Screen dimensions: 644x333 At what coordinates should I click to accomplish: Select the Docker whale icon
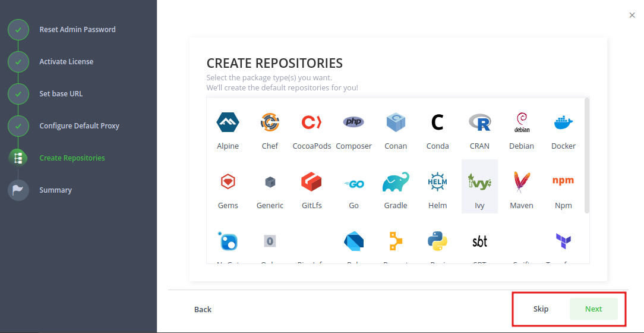pyautogui.click(x=563, y=122)
